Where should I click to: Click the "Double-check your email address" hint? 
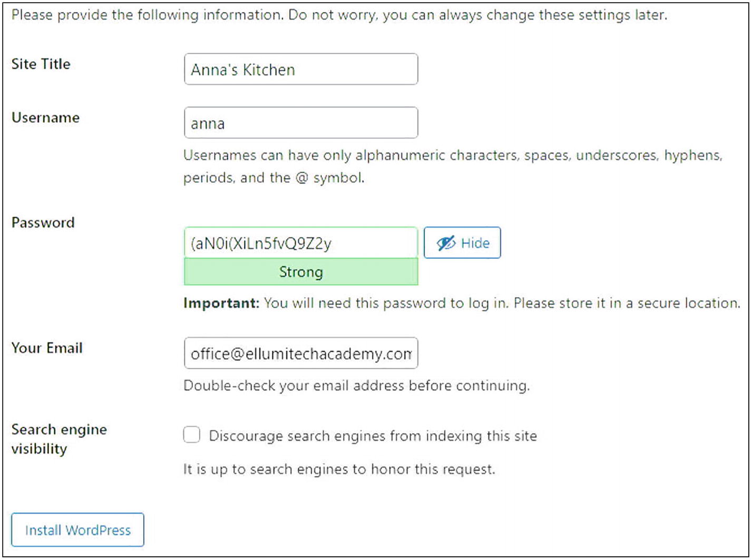(356, 386)
